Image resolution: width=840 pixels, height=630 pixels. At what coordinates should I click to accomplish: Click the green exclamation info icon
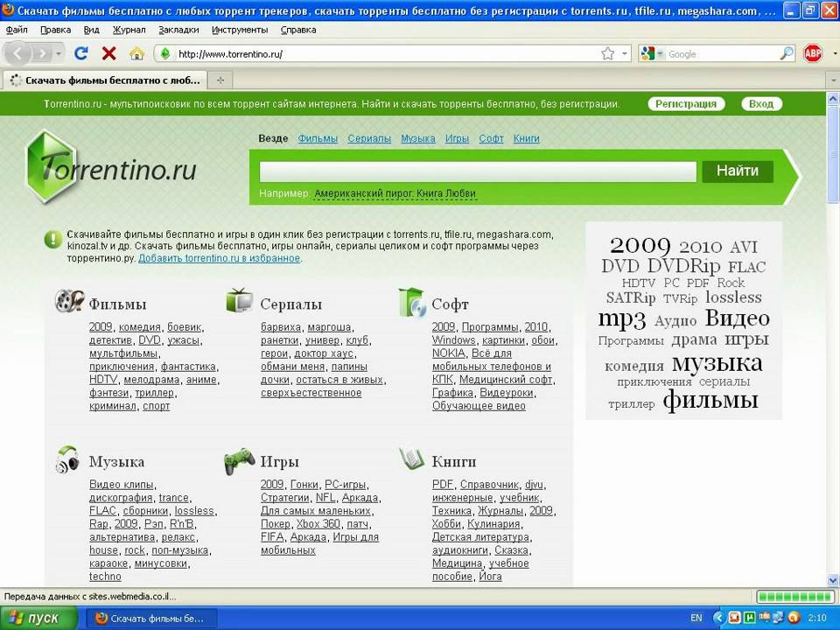[53, 239]
